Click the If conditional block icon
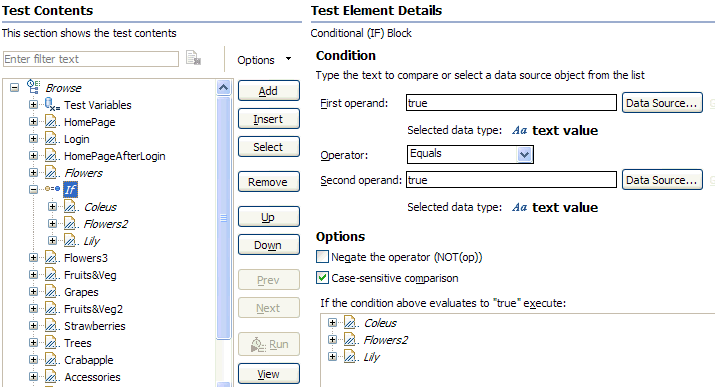 point(52,189)
